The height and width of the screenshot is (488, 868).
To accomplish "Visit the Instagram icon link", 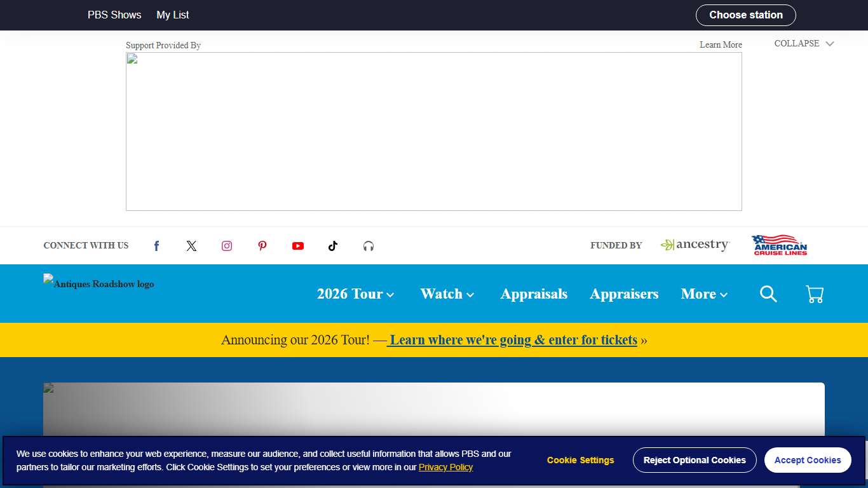I will [227, 246].
